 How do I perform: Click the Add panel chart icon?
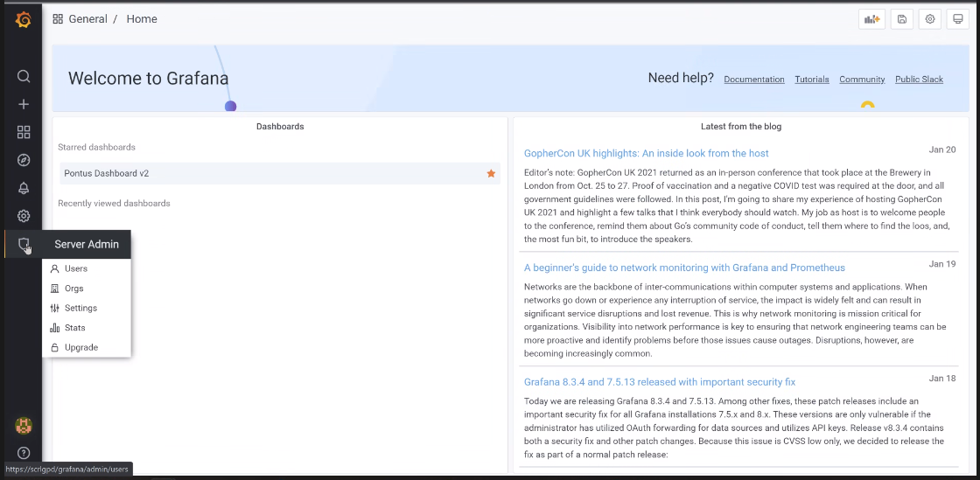(x=871, y=19)
